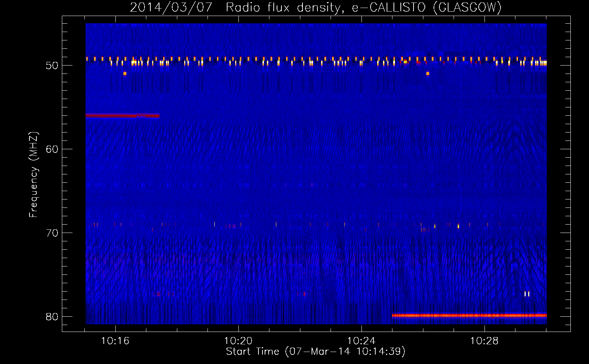Image resolution: width=589 pixels, height=364 pixels.
Task: Click the 10:28 time tick label
Action: coord(484,341)
